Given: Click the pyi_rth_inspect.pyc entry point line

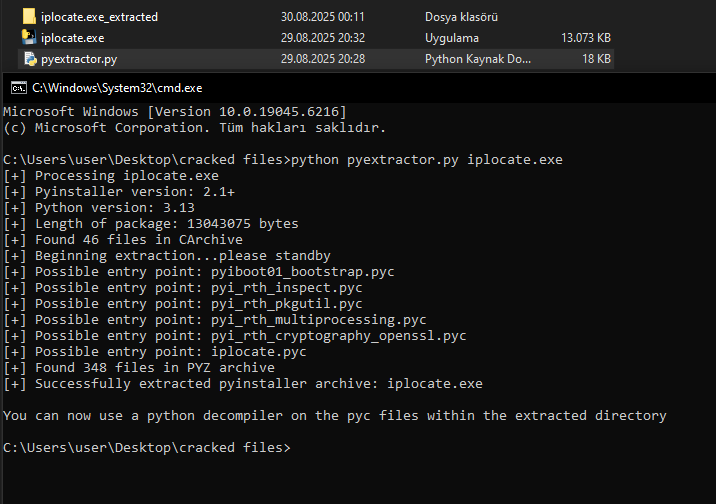Looking at the screenshot, I should 183,288.
